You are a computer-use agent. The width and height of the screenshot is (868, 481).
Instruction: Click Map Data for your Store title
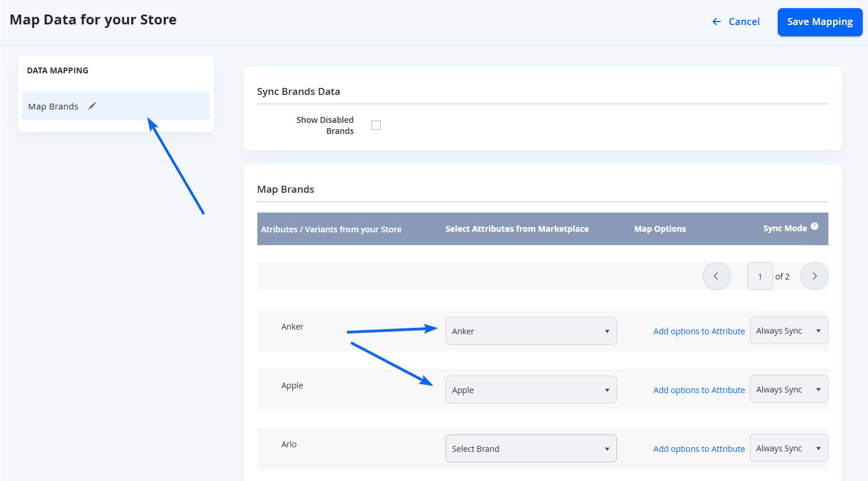click(x=93, y=20)
